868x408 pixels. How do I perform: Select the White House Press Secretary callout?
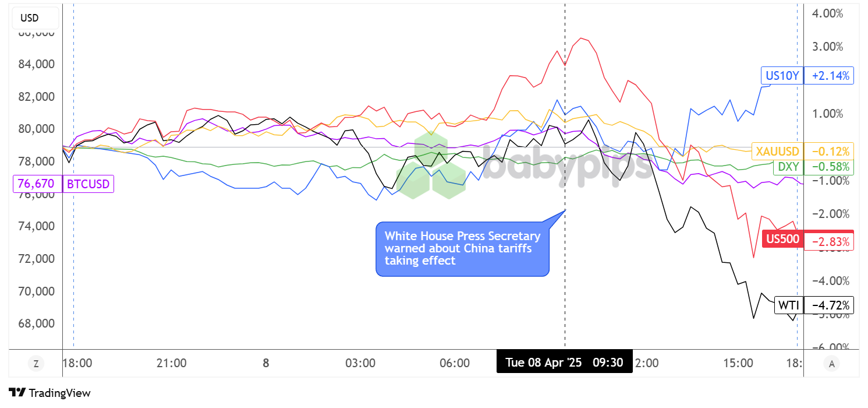462,249
